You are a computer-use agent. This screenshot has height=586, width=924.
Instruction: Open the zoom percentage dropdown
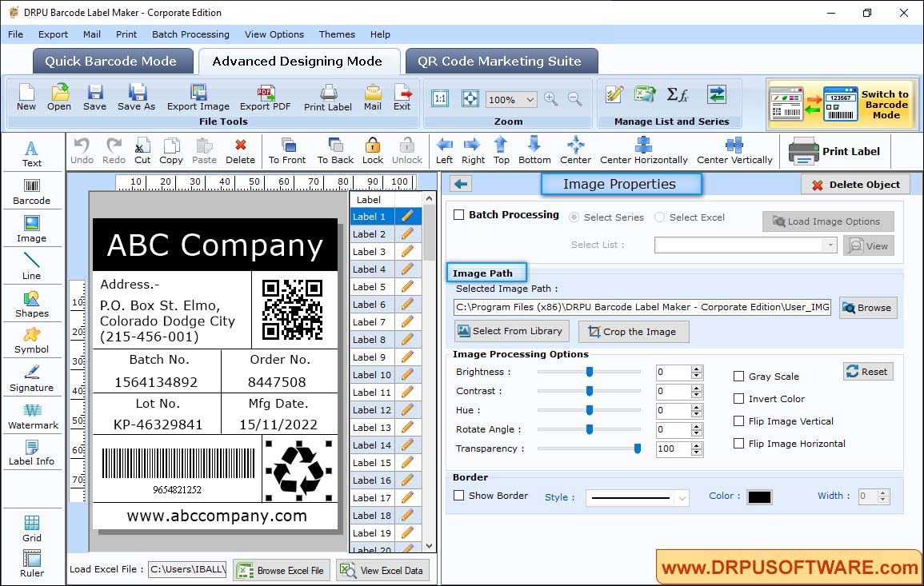pos(530,100)
